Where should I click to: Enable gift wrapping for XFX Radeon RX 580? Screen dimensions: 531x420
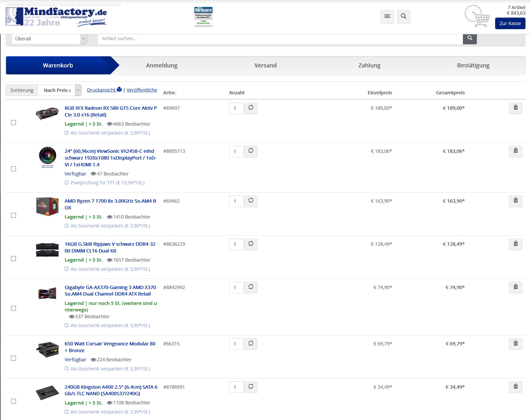[x=67, y=133]
